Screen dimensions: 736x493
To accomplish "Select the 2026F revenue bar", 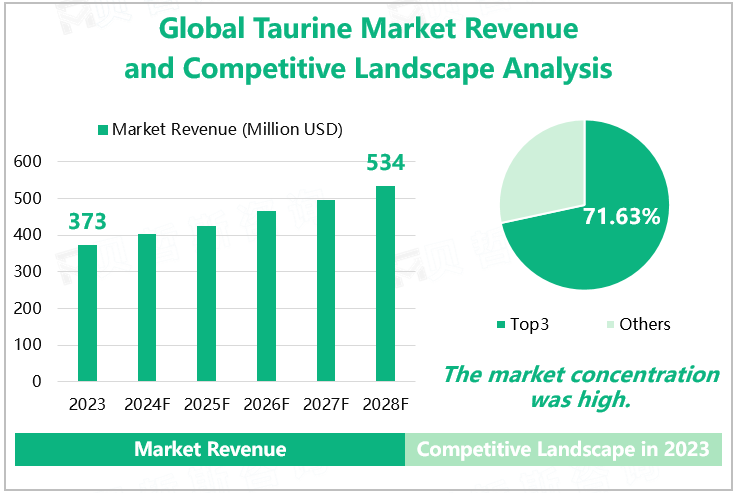I will click(x=266, y=296).
